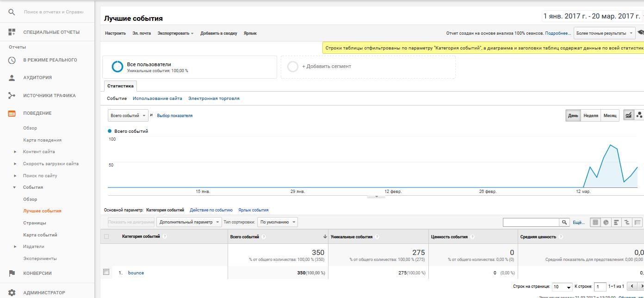Select Действие по событию dimension
Image resolution: width=644 pixels, height=298 pixels.
[211, 210]
